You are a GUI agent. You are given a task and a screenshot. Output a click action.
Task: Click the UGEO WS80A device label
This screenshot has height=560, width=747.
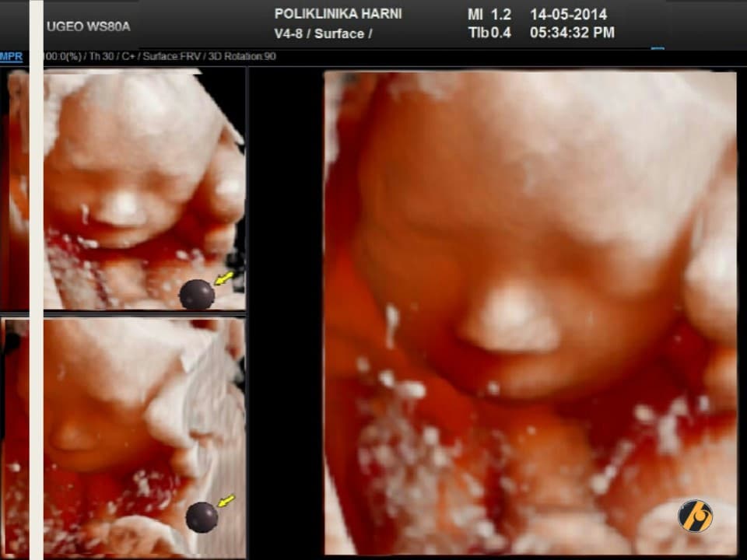pos(88,26)
